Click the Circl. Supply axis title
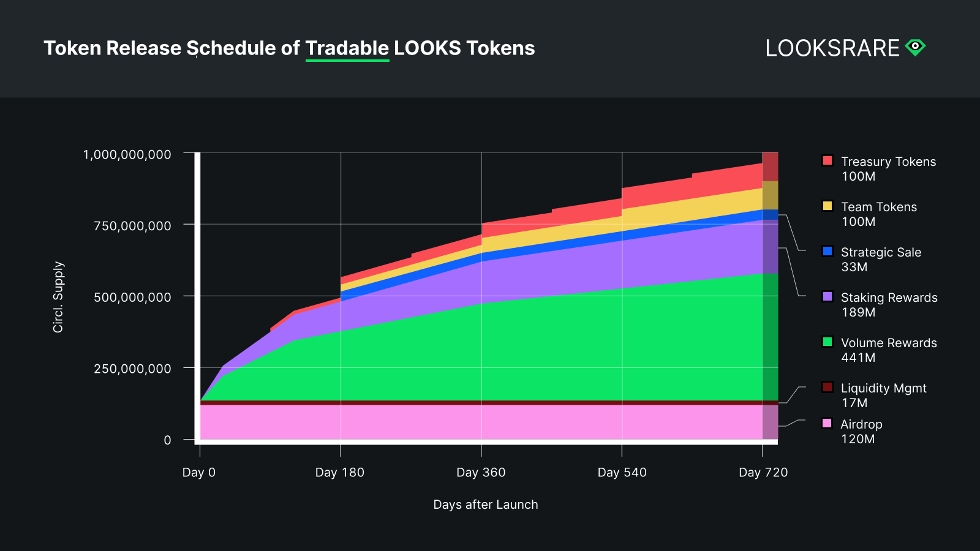980x551 pixels. [58, 297]
